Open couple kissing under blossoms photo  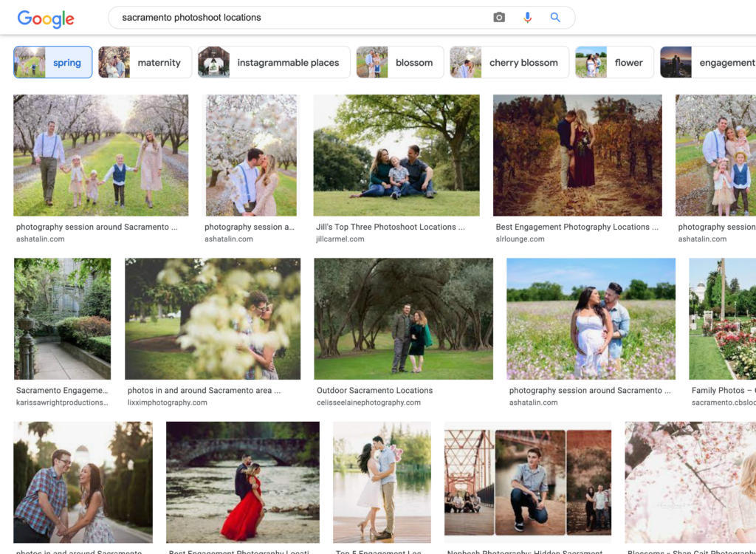coord(251,155)
